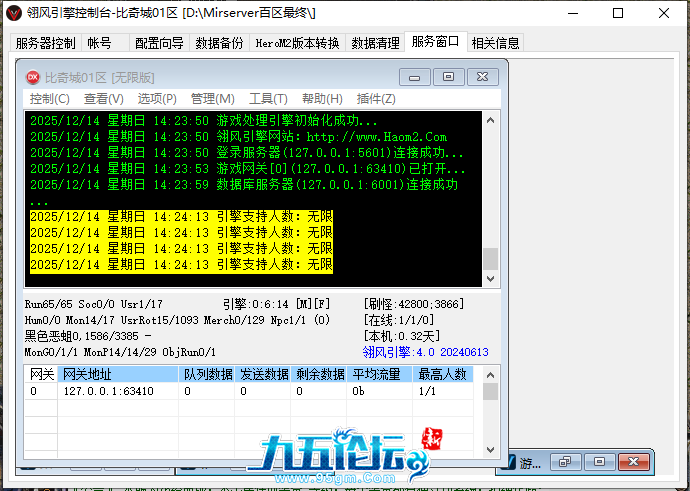
Task: Maximize the minimized 游... child window
Action: (x=599, y=462)
